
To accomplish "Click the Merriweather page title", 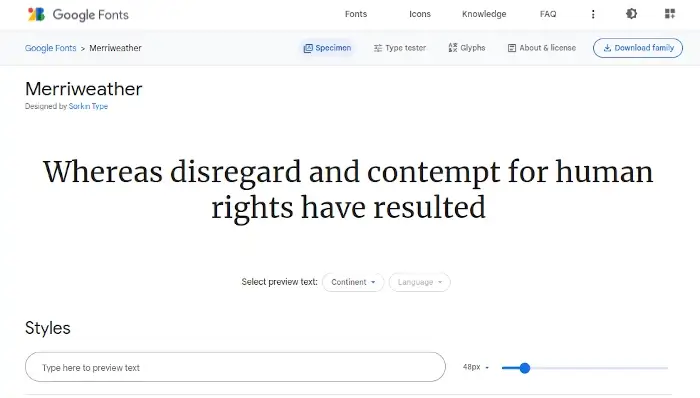I will click(83, 89).
